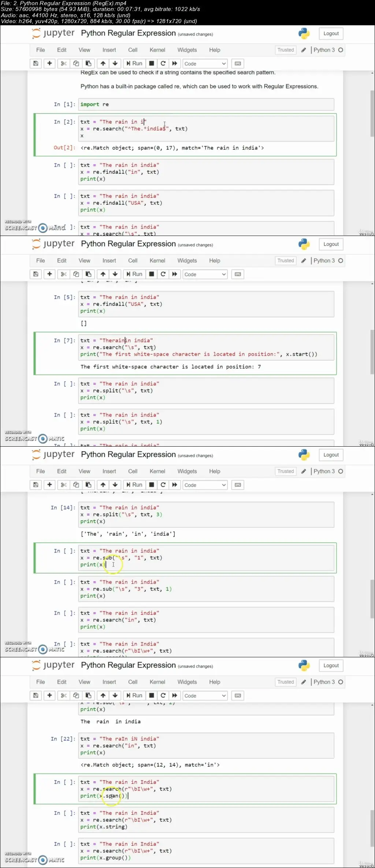Click output text "['The', 'rain', 'in', 'india']"

(128, 534)
